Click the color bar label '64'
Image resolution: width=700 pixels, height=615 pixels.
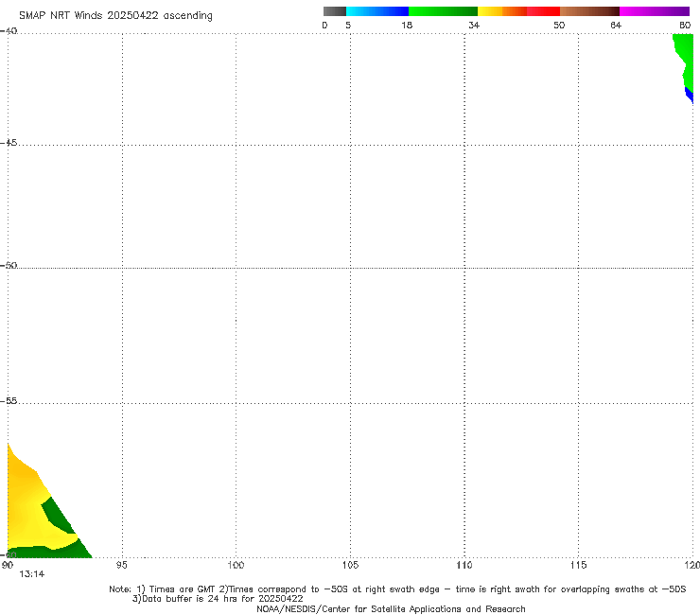click(x=616, y=25)
